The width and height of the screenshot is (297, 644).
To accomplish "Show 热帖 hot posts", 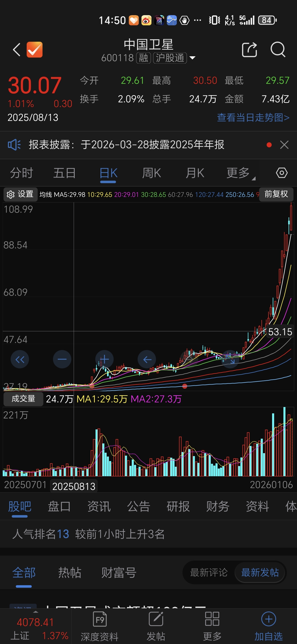I will point(69,573).
